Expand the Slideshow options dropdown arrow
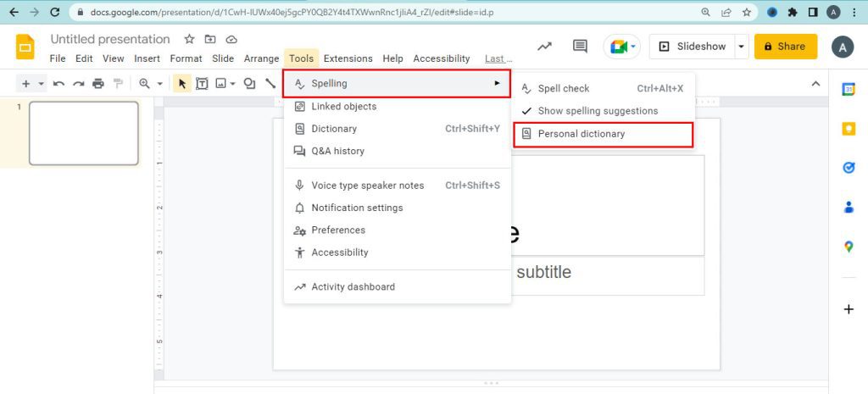The height and width of the screenshot is (394, 868). coord(742,47)
